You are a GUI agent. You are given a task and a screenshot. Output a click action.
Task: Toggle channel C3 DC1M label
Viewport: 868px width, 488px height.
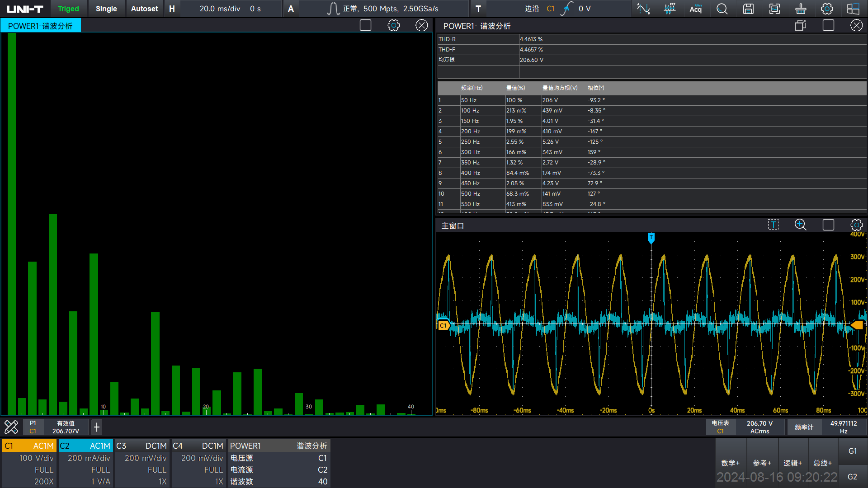142,446
